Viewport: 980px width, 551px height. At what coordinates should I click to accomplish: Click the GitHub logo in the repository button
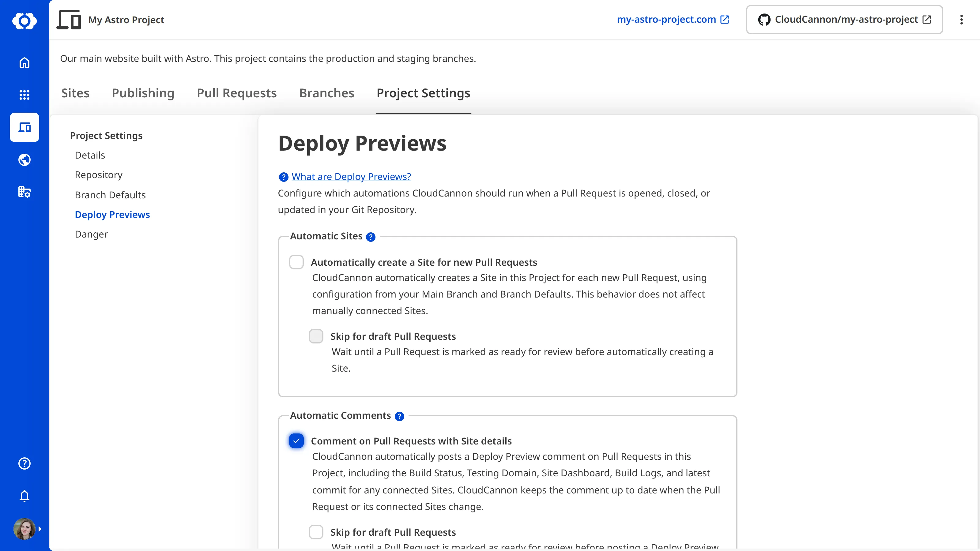[x=764, y=20]
